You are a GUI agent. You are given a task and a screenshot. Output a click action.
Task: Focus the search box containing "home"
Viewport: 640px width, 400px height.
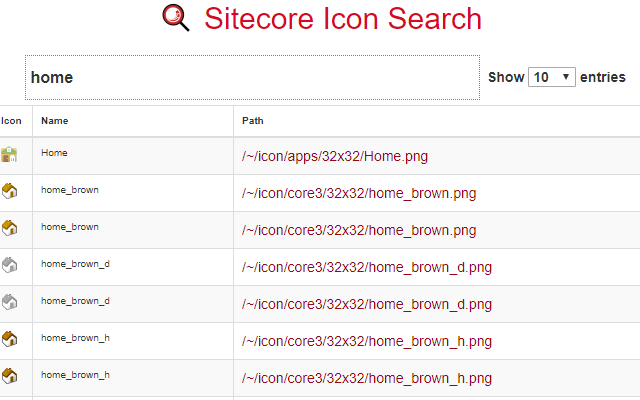tap(252, 78)
